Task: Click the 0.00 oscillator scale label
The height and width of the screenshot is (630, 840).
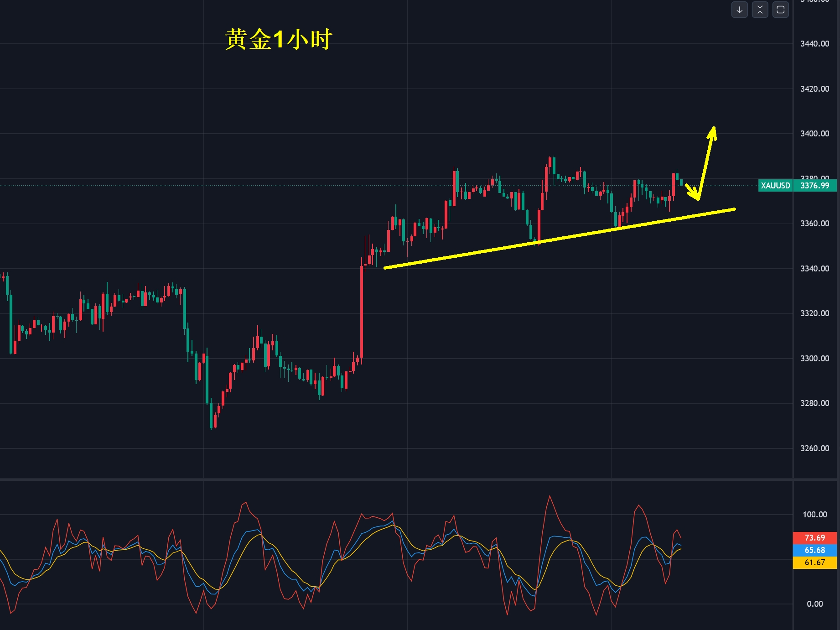Action: pyautogui.click(x=815, y=604)
